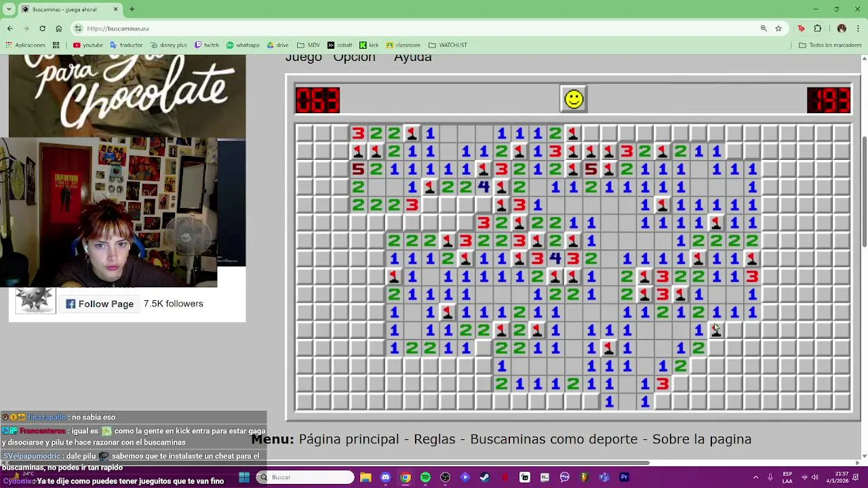Click the Follow Page button
Screen dimensions: 868x488
click(x=100, y=304)
